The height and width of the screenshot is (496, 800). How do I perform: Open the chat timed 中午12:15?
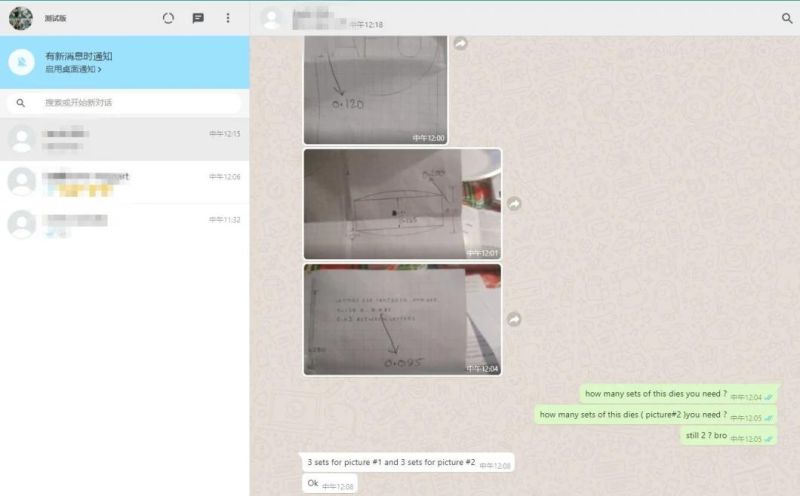point(124,139)
